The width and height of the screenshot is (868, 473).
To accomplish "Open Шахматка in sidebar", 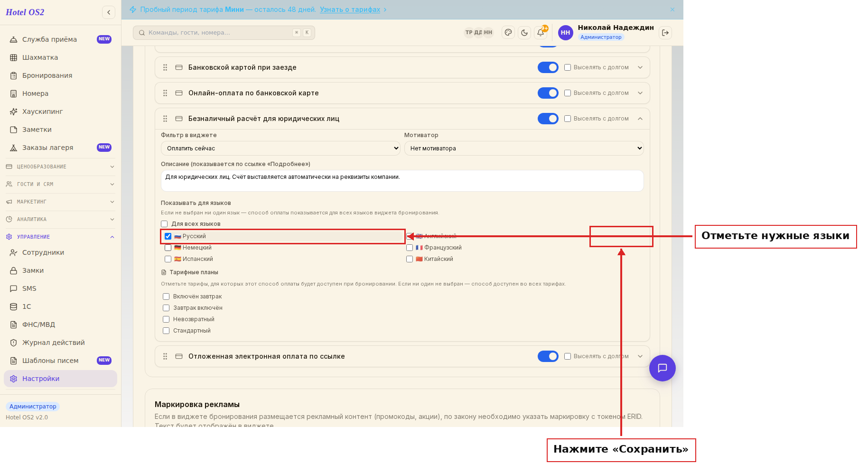I will point(60,57).
